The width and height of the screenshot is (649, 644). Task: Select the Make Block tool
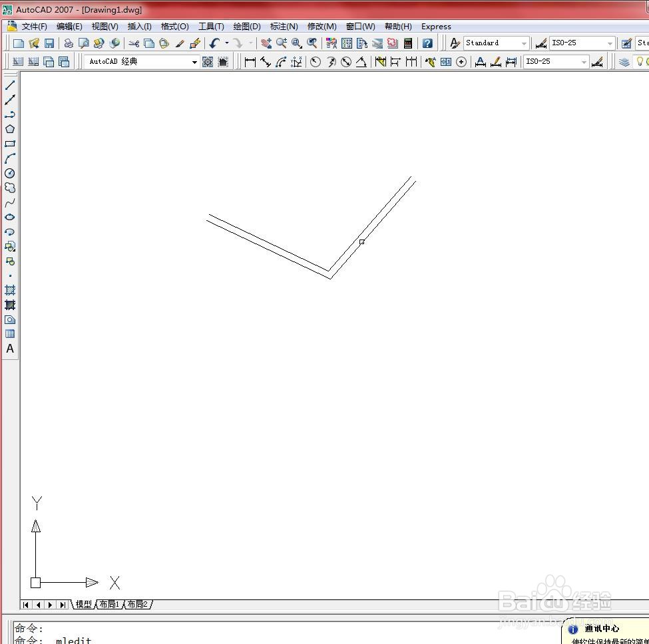pos(10,261)
